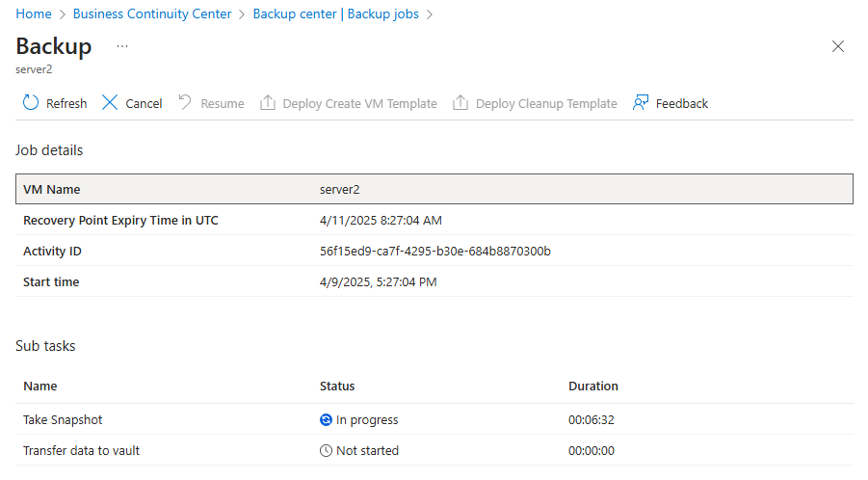
Task: Click the Resume arrow icon
Action: point(186,103)
